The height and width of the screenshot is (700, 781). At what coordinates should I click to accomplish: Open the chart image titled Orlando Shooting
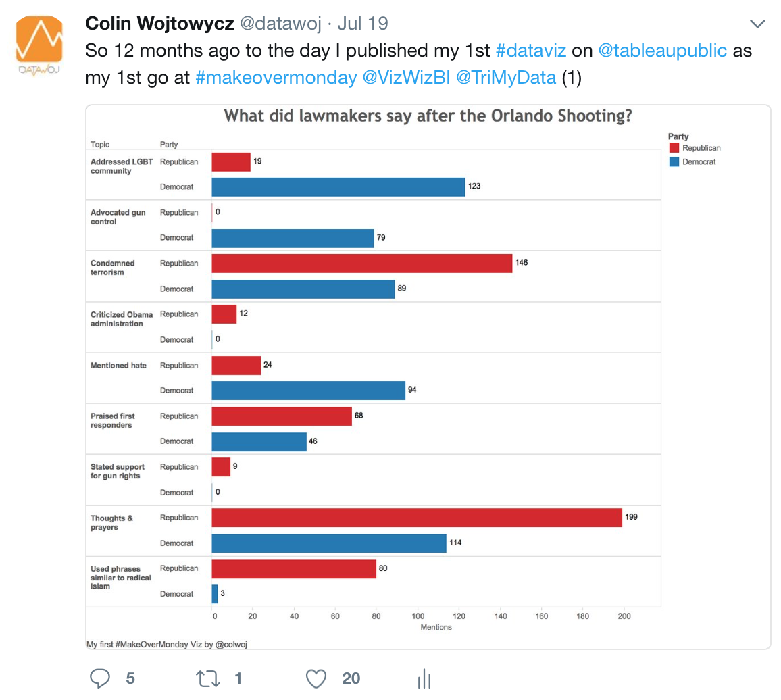tap(428, 377)
